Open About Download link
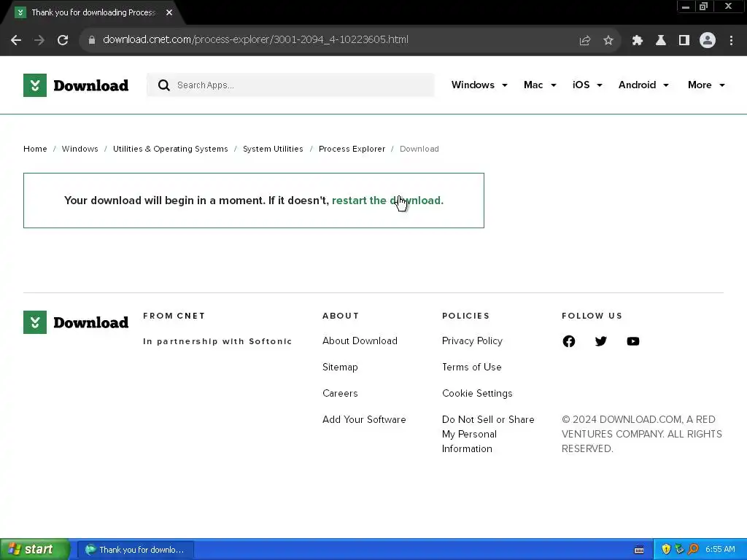This screenshot has height=560, width=747. click(x=360, y=341)
